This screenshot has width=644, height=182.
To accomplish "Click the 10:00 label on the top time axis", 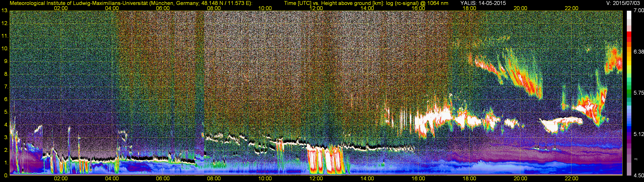I will (x=265, y=8).
